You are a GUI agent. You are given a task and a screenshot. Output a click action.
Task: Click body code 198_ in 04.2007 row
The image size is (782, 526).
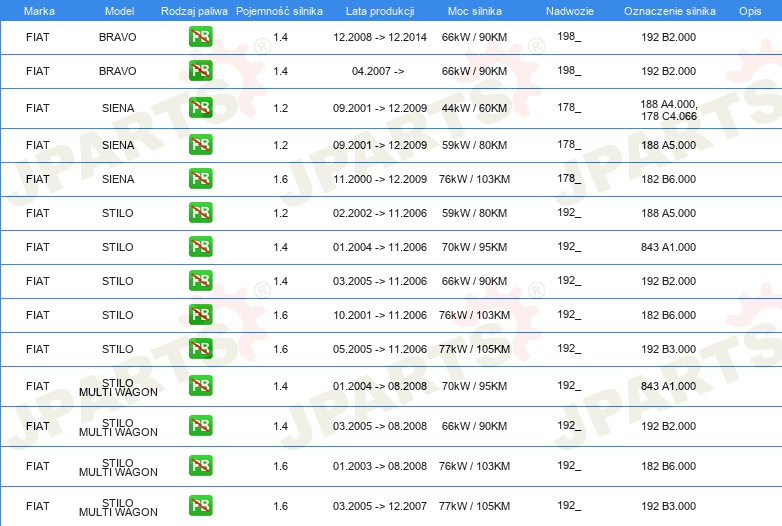click(569, 70)
